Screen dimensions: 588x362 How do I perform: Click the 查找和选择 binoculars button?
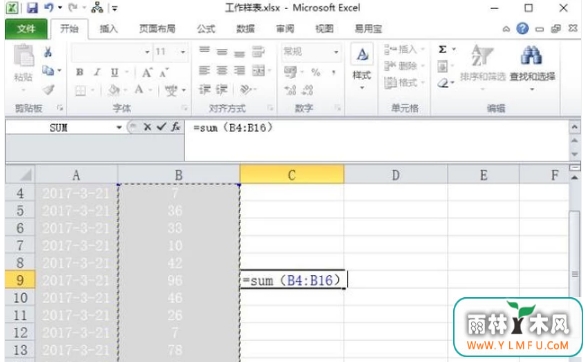point(532,68)
